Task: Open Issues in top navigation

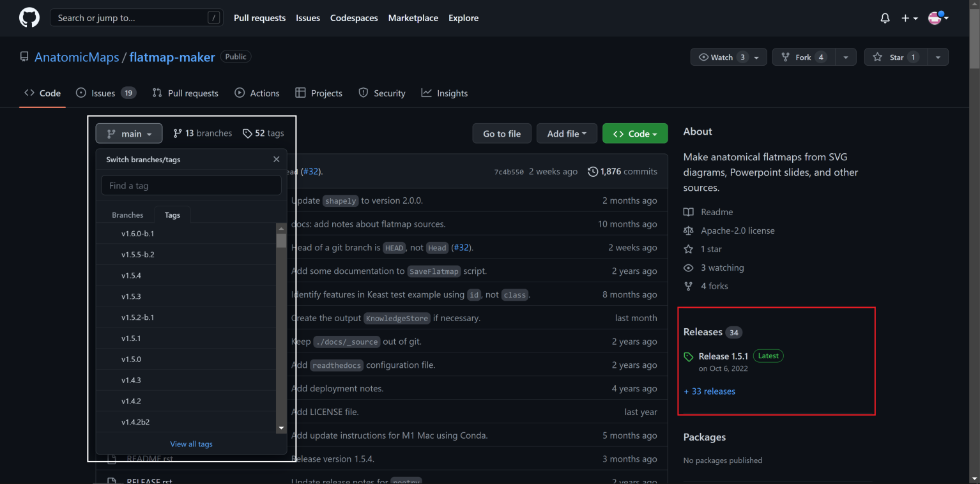Action: (x=308, y=18)
